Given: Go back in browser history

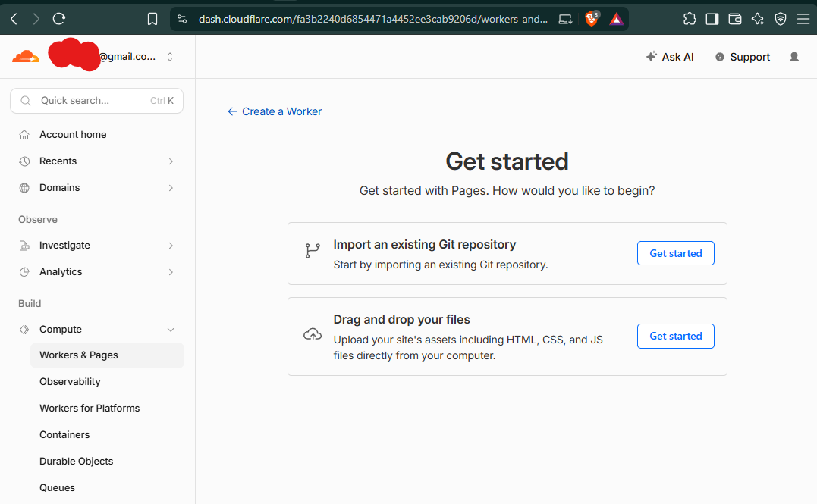Looking at the screenshot, I should [14, 19].
